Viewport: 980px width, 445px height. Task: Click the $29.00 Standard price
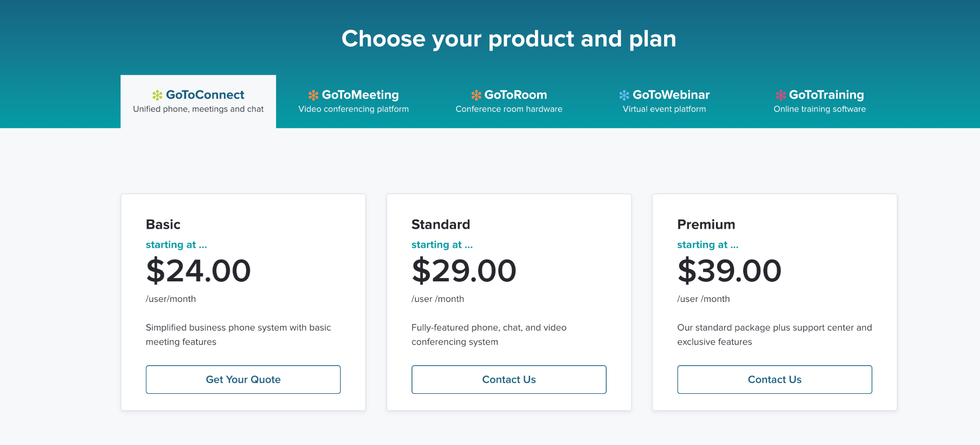tap(464, 271)
